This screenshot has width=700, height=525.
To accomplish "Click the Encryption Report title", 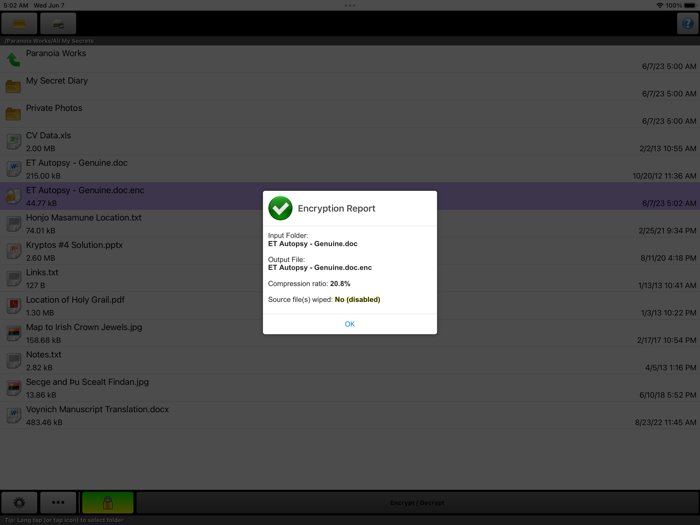I will tap(337, 208).
